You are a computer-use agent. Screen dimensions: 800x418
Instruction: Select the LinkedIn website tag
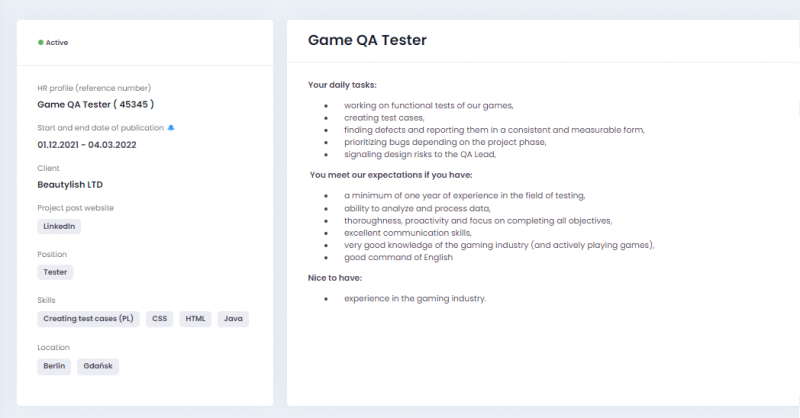59,227
